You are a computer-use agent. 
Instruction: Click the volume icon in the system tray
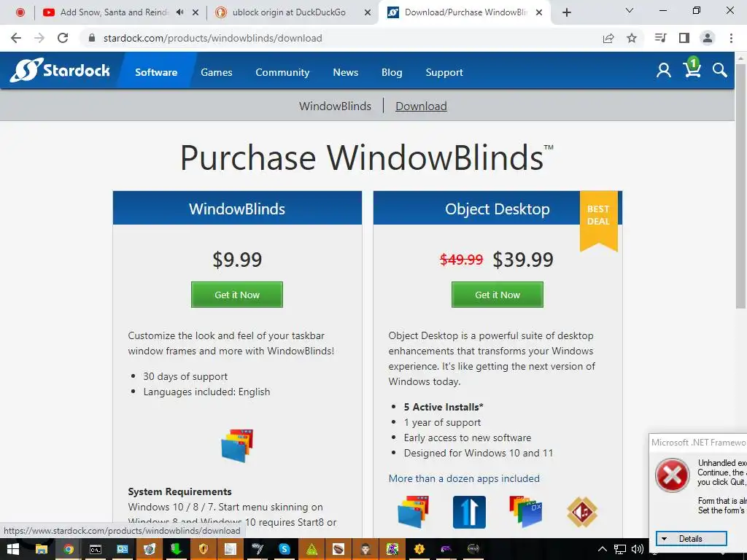(x=638, y=549)
